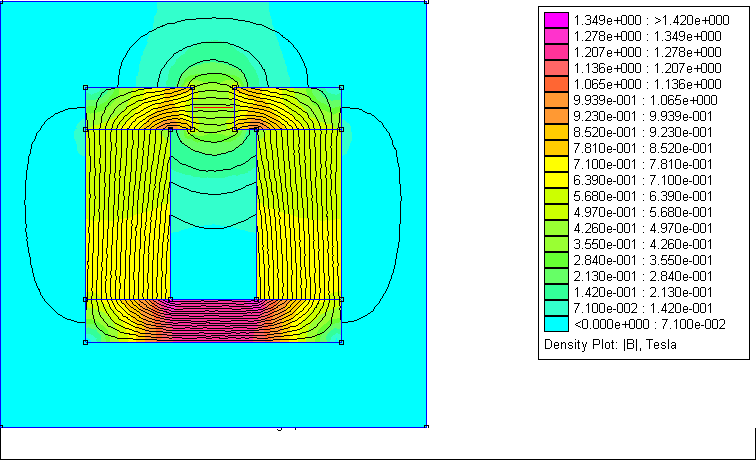Select the bottom-left corner node of the core
This screenshot has height=460, width=756.
85,342
